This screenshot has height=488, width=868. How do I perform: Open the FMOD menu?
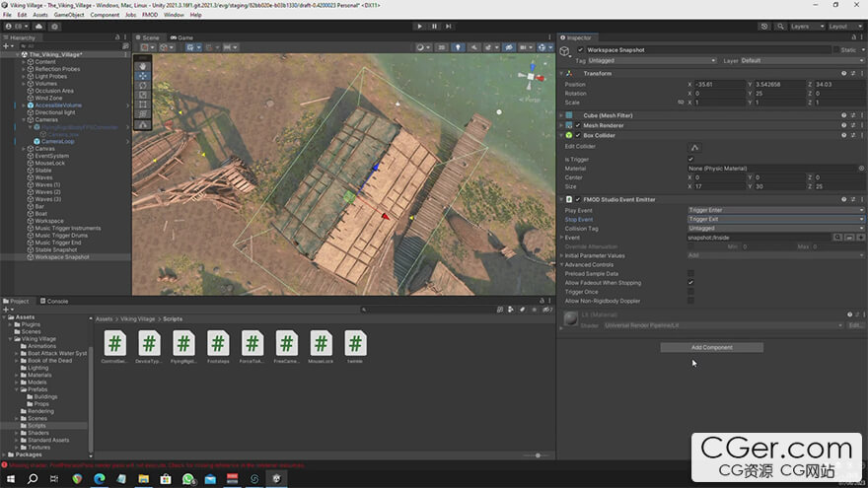(150, 15)
